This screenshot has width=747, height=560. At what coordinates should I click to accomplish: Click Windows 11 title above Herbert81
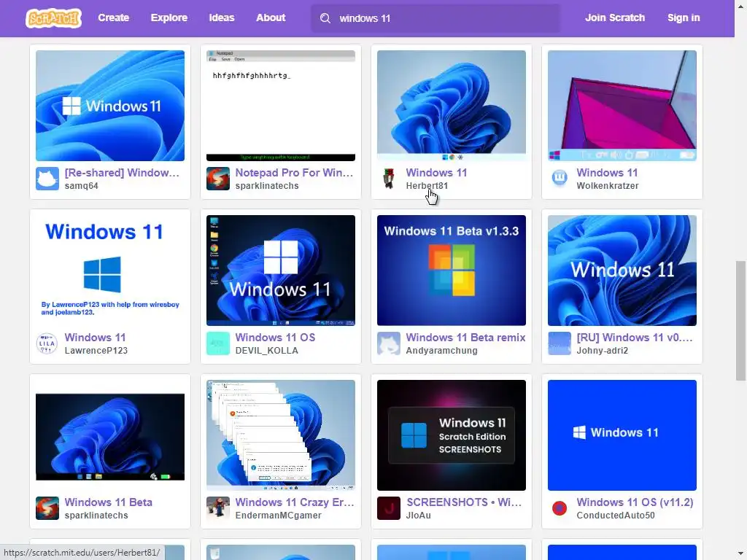click(436, 173)
